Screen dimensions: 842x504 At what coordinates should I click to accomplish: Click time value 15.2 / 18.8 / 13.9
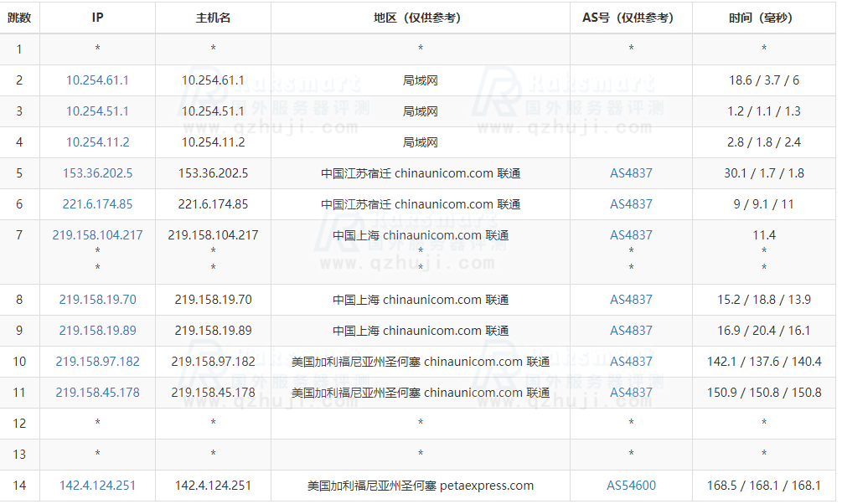tap(763, 300)
